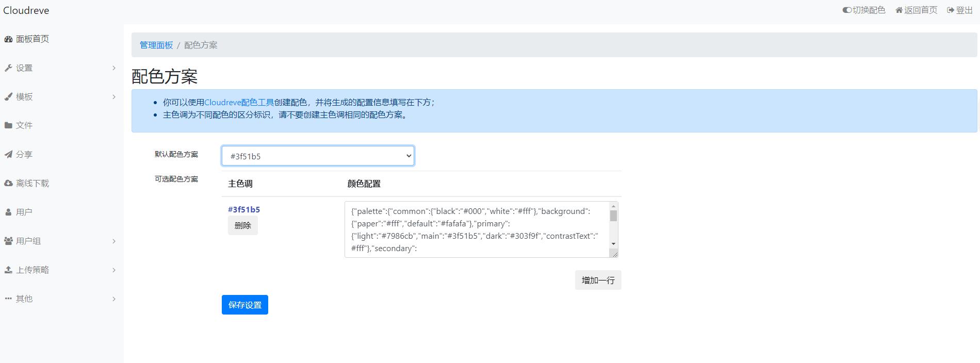Click the paintbrush icon beside 模板
The width and height of the screenshot is (980, 363).
pos(8,97)
